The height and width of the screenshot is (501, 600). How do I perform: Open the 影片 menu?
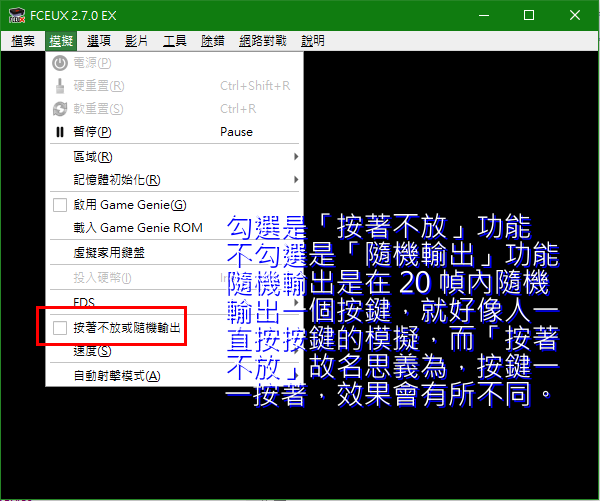pyautogui.click(x=136, y=41)
